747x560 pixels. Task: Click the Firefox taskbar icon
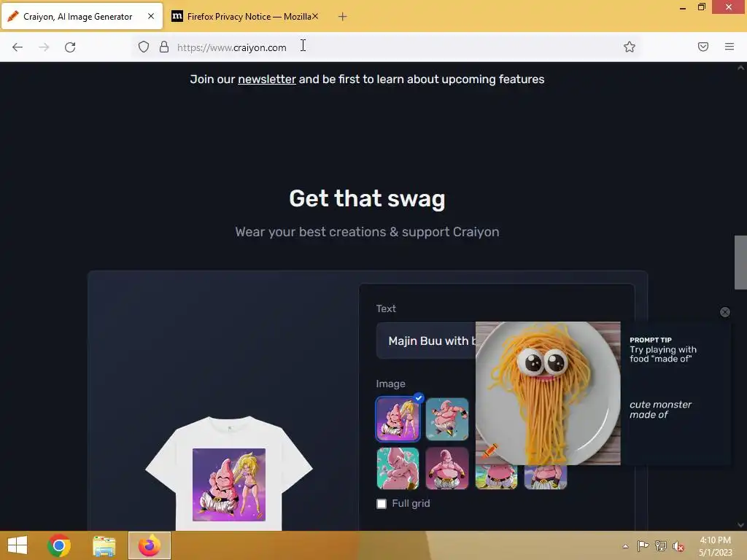click(x=149, y=545)
